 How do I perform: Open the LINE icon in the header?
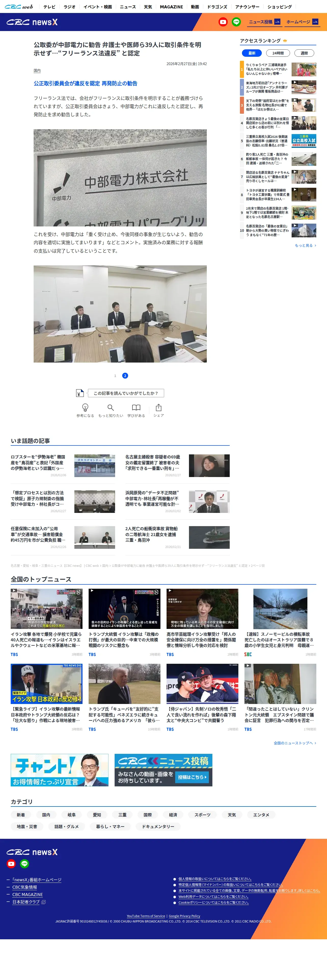[x=236, y=22]
